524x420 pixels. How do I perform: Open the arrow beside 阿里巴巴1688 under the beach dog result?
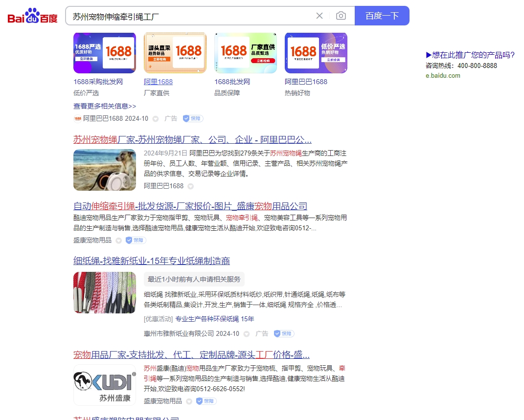click(x=191, y=186)
